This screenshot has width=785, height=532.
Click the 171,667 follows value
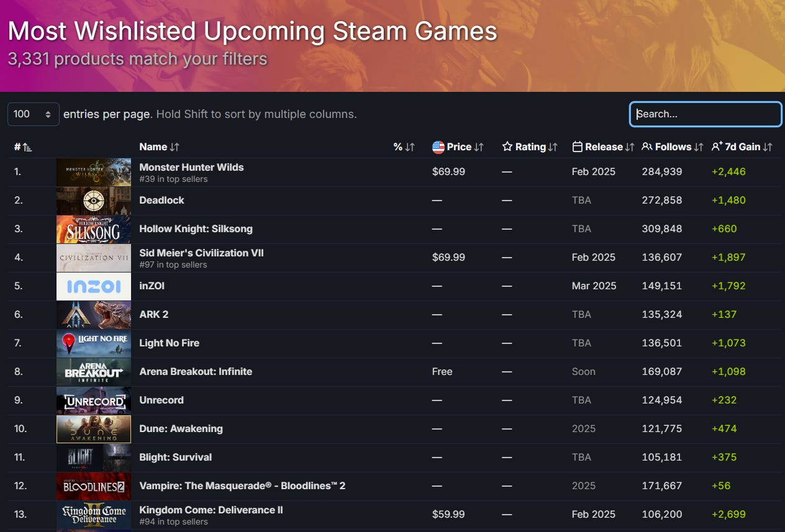662,486
